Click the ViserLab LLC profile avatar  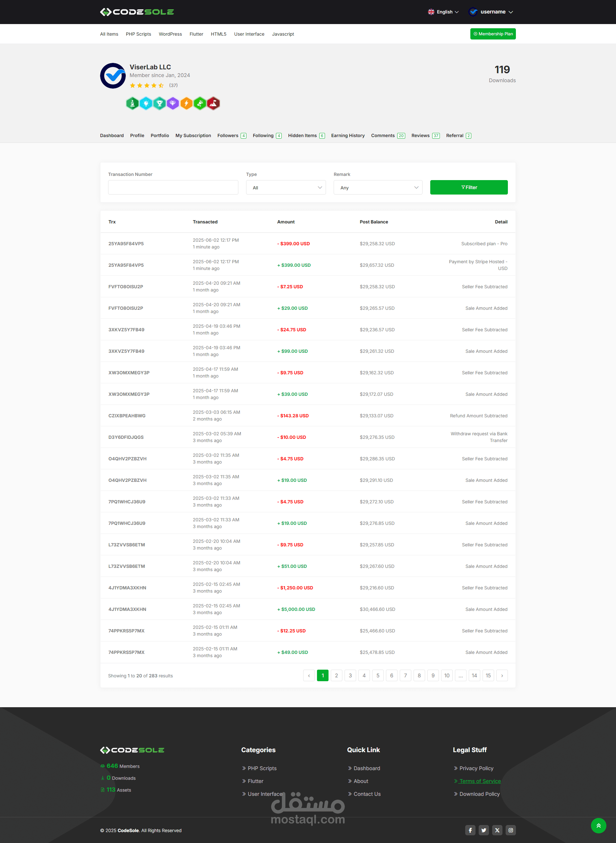pos(113,76)
